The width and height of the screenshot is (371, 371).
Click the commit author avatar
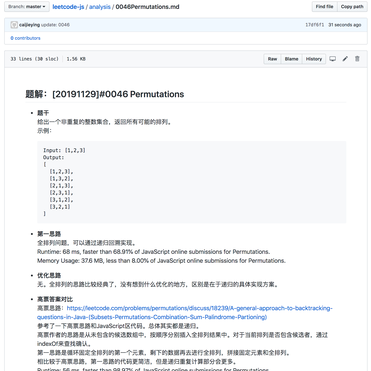pyautogui.click(x=14, y=25)
